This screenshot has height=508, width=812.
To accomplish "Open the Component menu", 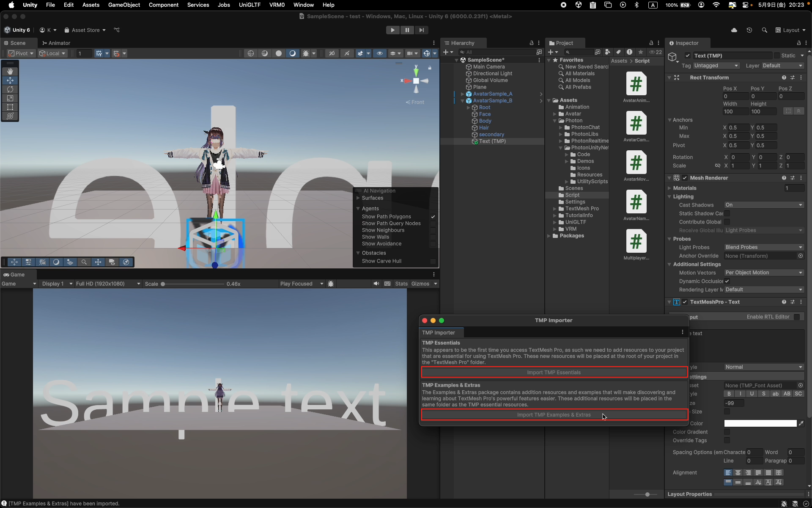I will pyautogui.click(x=163, y=5).
